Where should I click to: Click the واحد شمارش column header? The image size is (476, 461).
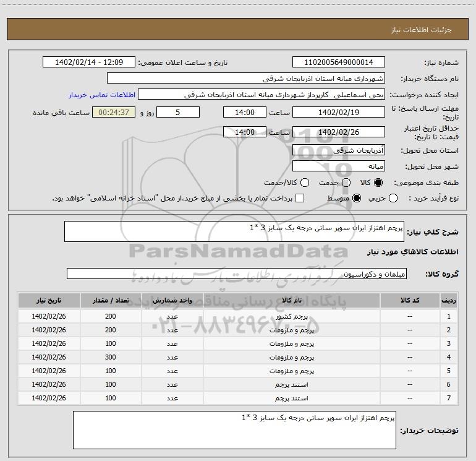[172, 301]
